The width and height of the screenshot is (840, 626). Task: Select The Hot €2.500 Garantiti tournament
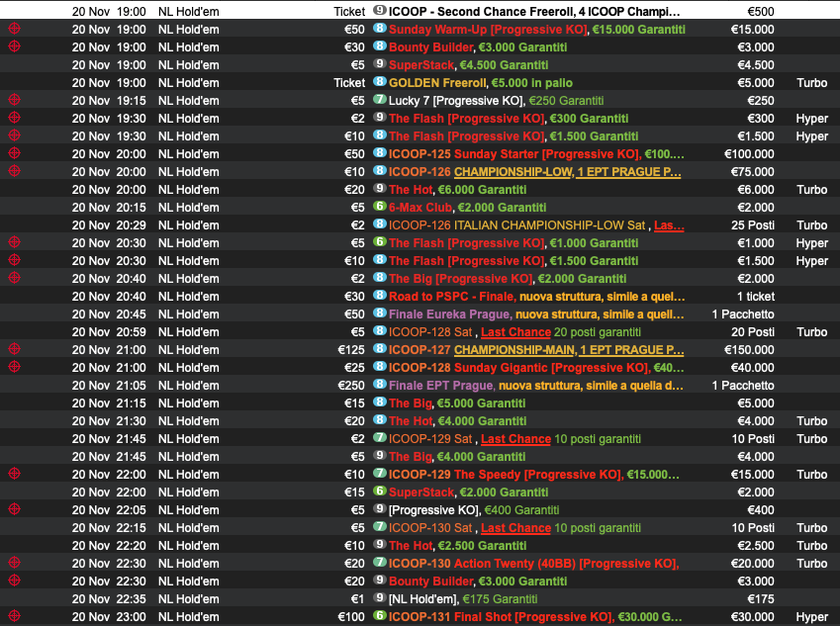457,546
